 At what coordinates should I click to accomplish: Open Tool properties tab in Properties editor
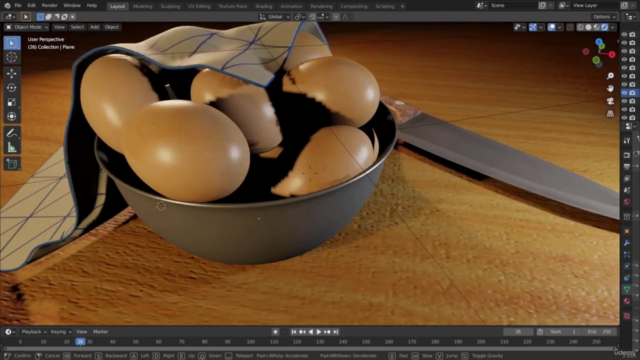pyautogui.click(x=627, y=140)
